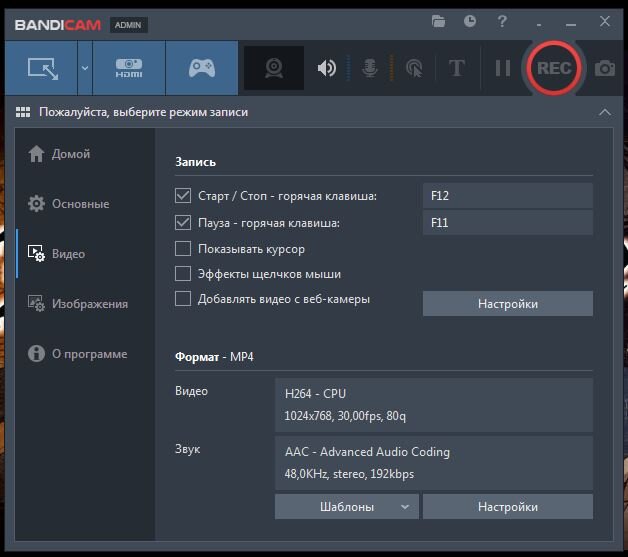Image resolution: width=628 pixels, height=557 pixels.
Task: Uncheck Пауза hotkey checkbox
Action: coord(183,223)
